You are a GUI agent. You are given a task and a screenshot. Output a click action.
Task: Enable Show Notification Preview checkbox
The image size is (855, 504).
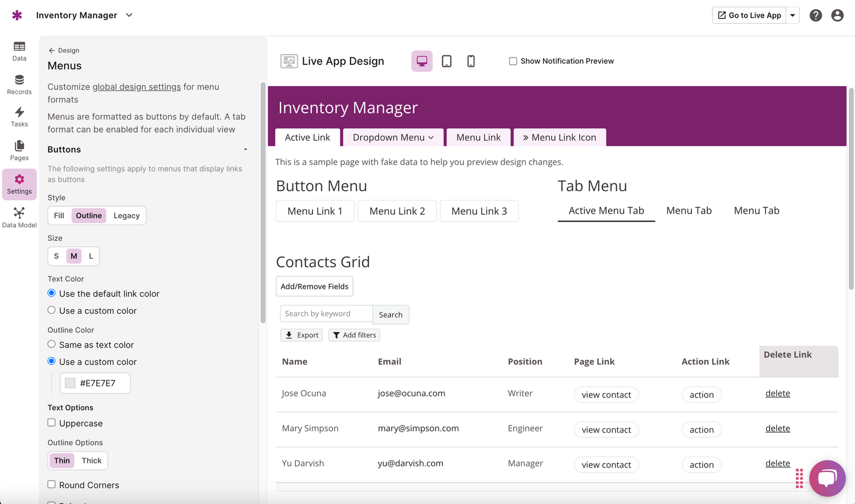coord(513,61)
